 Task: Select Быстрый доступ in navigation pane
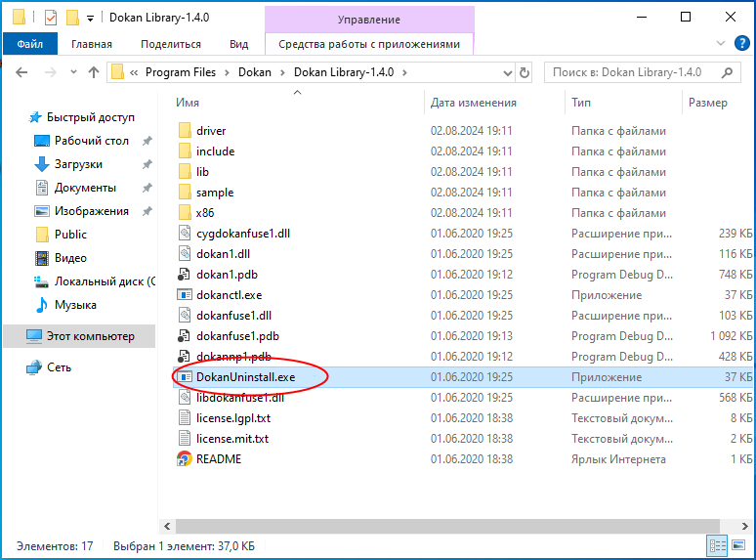point(91,117)
